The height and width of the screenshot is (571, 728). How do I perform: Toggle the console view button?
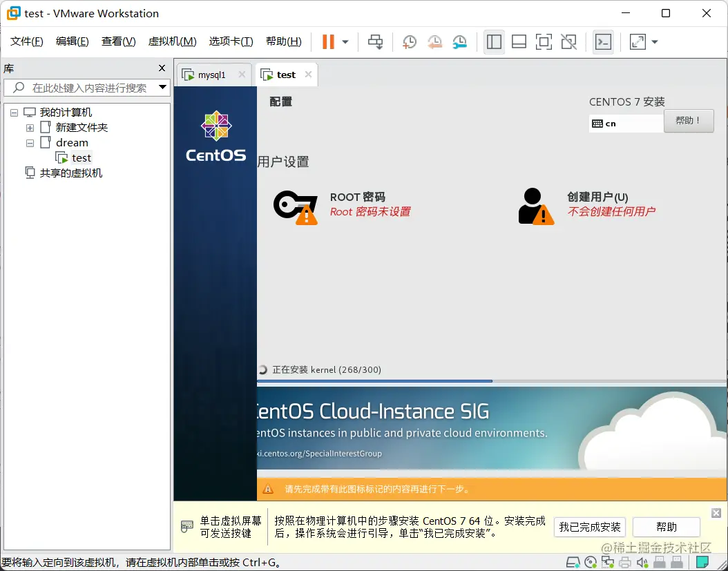[603, 42]
